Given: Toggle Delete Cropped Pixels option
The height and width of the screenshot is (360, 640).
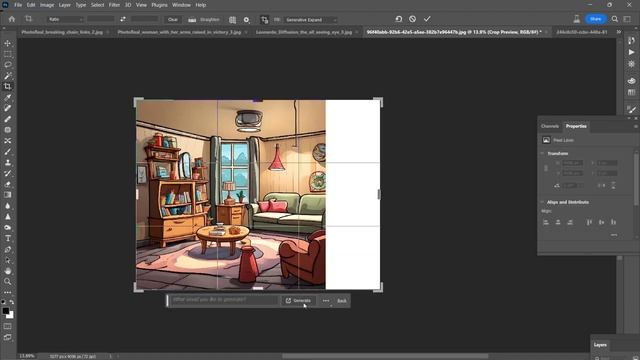Looking at the screenshot, I should [264, 20].
